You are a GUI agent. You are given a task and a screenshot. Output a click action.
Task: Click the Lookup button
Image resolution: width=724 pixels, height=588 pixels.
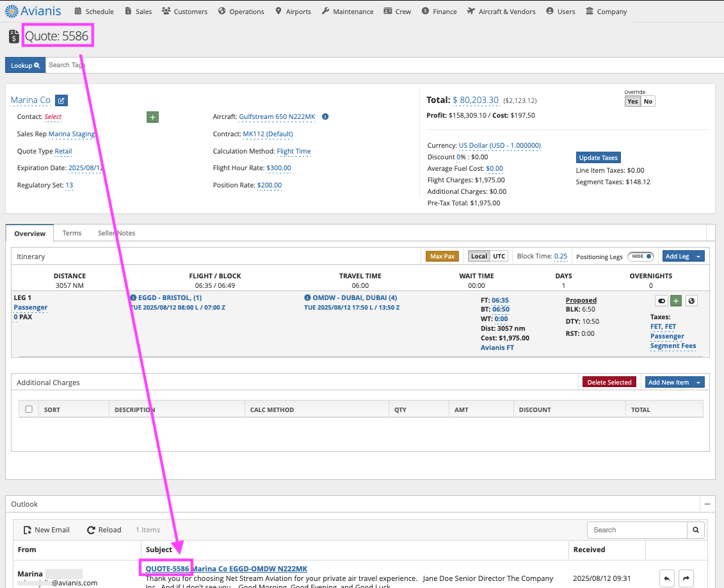click(26, 65)
